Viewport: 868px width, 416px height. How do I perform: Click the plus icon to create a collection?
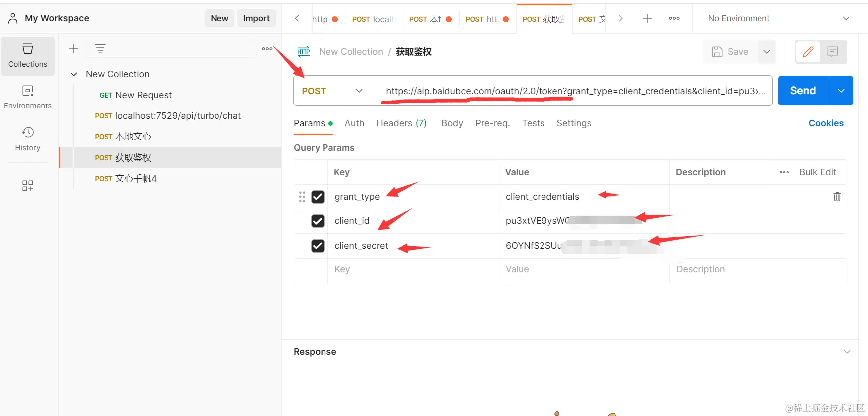[x=74, y=49]
